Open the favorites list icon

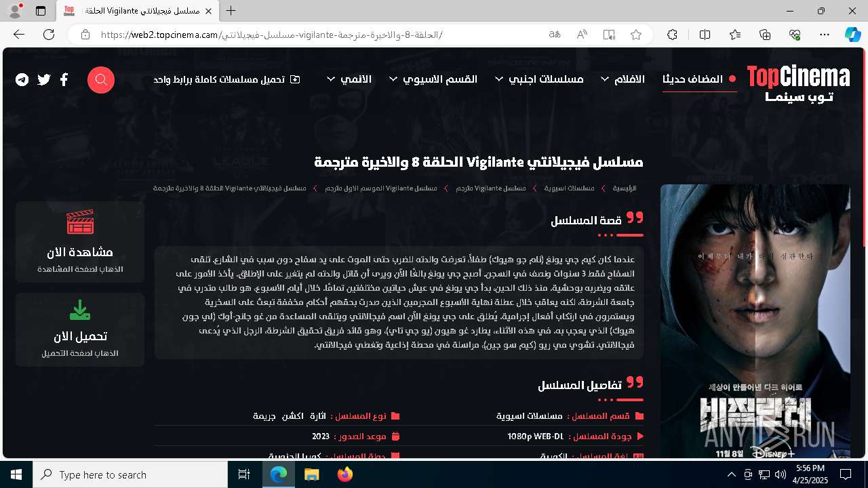[x=735, y=35]
